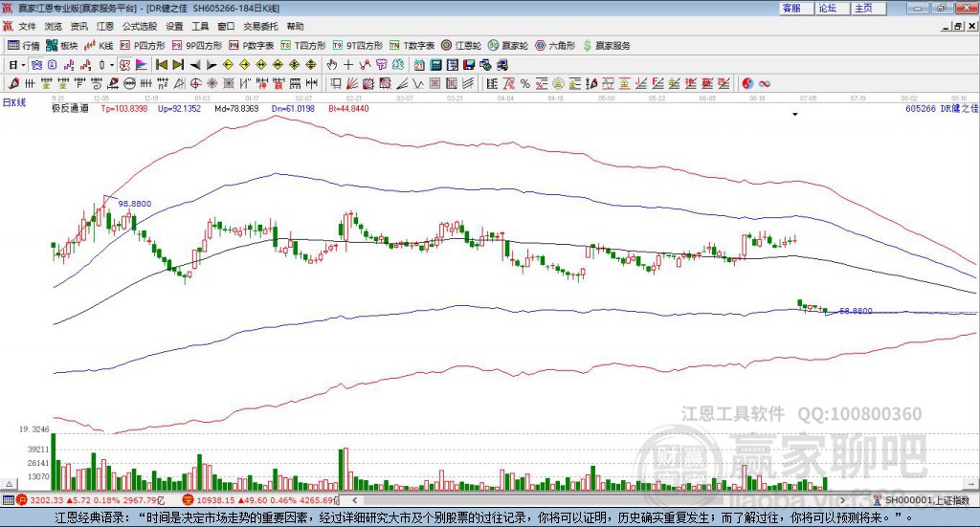Click the black left-arrow step icon
Image resolution: width=980 pixels, height=527 pixels.
195,65
